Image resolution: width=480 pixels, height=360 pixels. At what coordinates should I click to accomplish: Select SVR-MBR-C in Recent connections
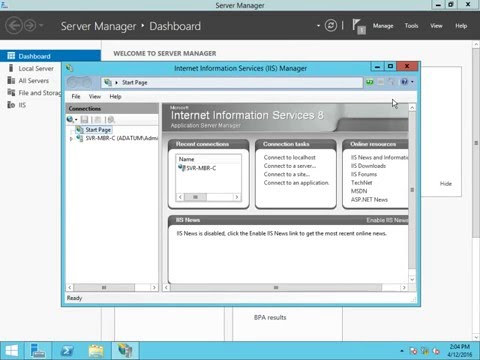pos(201,168)
